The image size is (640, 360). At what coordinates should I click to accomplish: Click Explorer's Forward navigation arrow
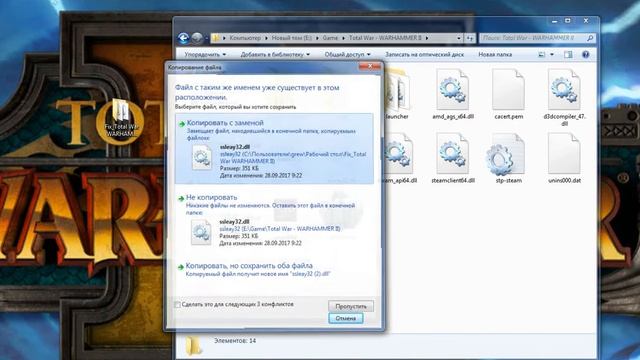point(197,38)
